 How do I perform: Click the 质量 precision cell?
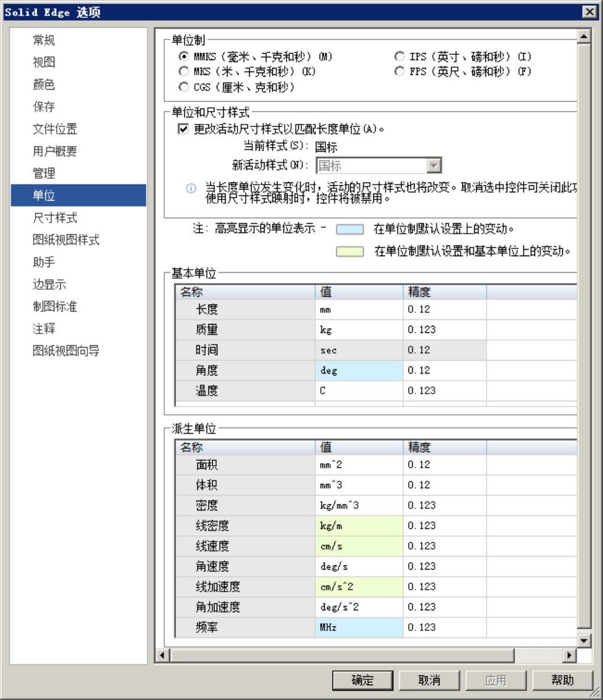445,330
